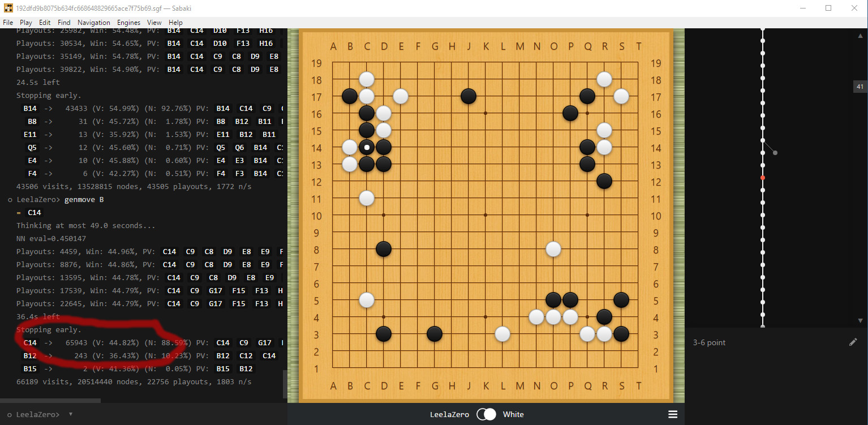Click the black stone at D8
This screenshot has height=425, width=868.
click(384, 249)
